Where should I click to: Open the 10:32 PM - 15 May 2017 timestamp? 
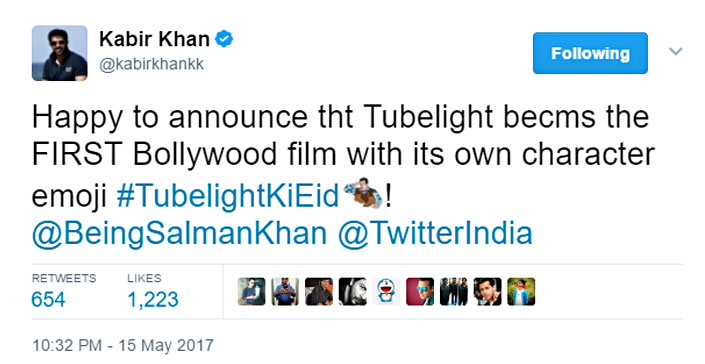(123, 345)
